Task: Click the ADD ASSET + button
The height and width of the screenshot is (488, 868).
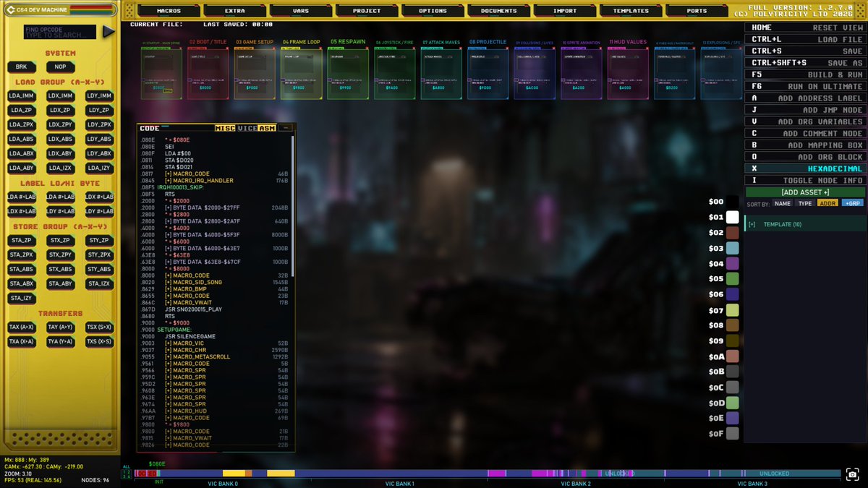Action: click(806, 192)
